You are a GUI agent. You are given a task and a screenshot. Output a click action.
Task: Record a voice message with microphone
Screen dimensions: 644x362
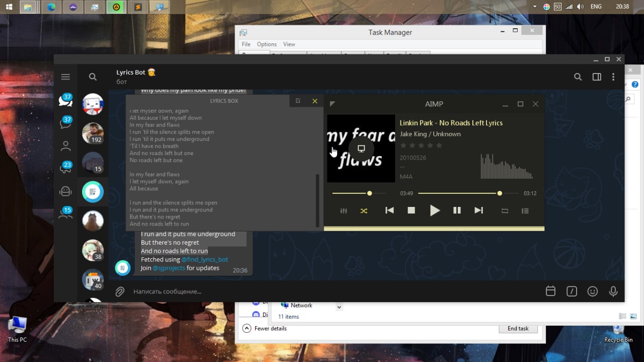(x=613, y=291)
